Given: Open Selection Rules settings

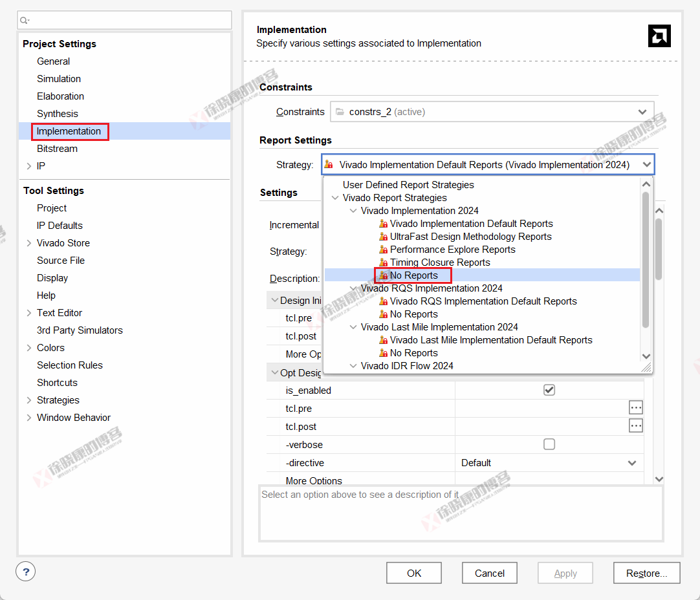Looking at the screenshot, I should 70,365.
